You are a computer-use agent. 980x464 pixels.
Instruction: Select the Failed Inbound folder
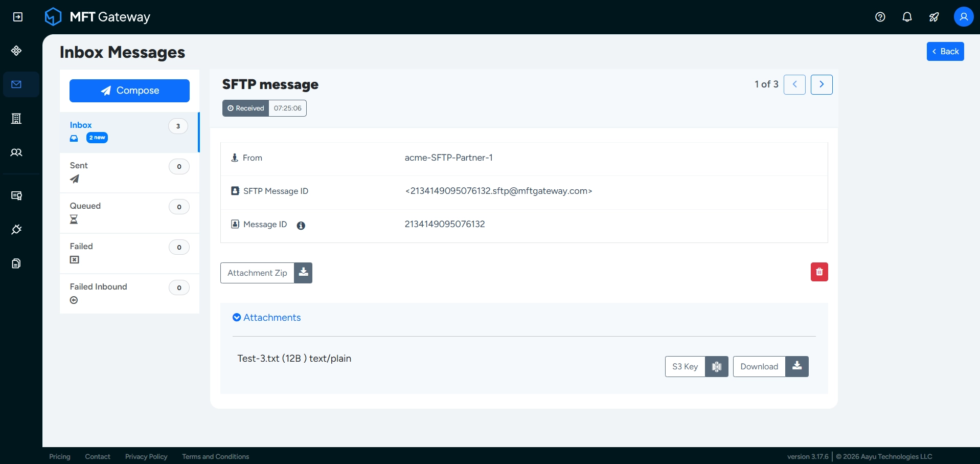(129, 294)
